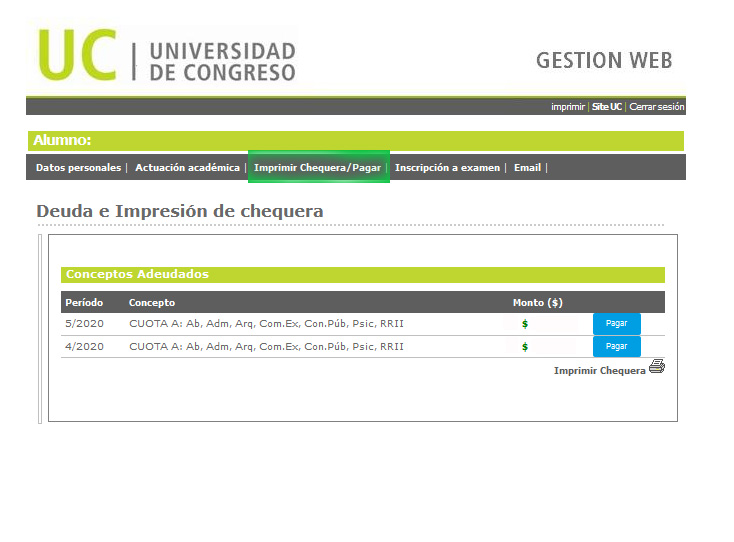Click the CUOTA A concept in 4/2020 row
The width and height of the screenshot is (734, 542).
266,346
